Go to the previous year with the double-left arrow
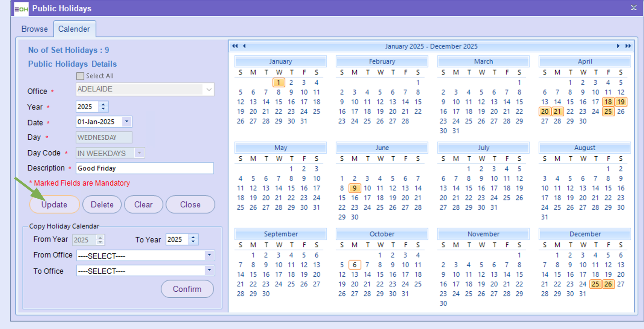The height and width of the screenshot is (329, 644). [235, 46]
